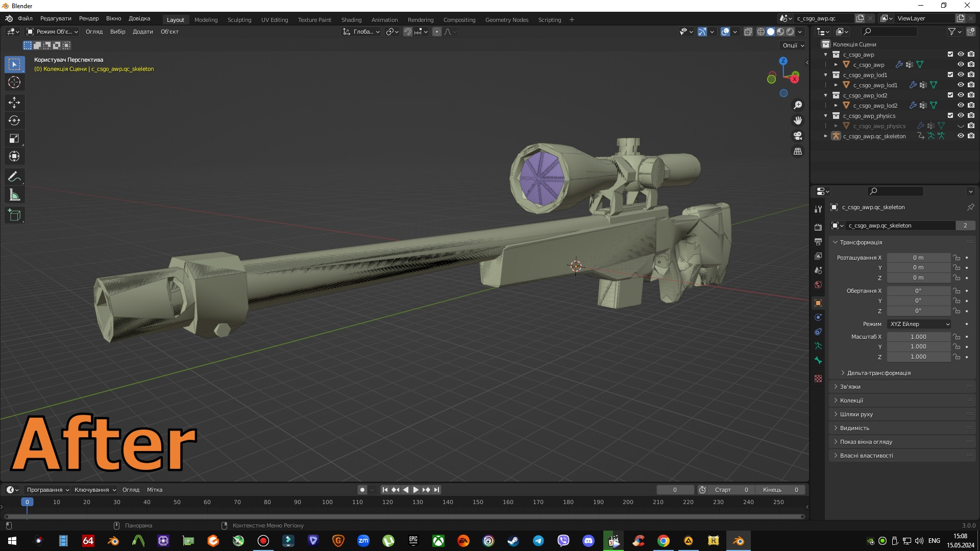The height and width of the screenshot is (551, 980).
Task: Open the Rendering menu in the header
Action: pos(421,19)
